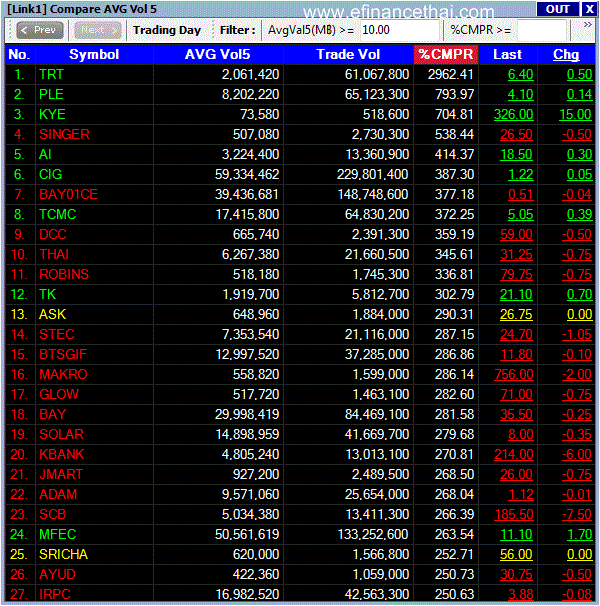Click row number 18 for BAY
This screenshot has width=600, height=606.
point(19,415)
